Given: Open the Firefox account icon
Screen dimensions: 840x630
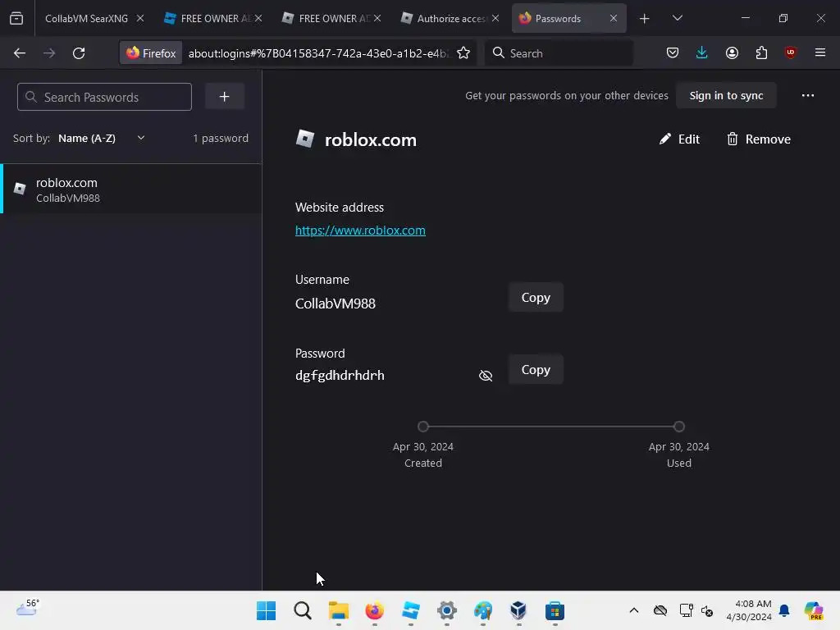Looking at the screenshot, I should tap(732, 52).
